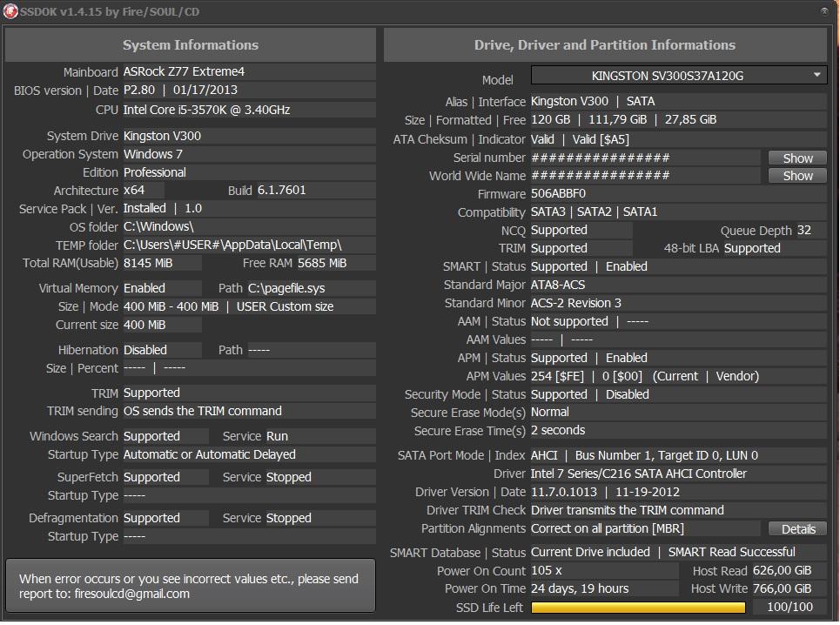Click the SSD Life Left progress bar
Image resolution: width=840 pixels, height=625 pixels.
(x=638, y=608)
